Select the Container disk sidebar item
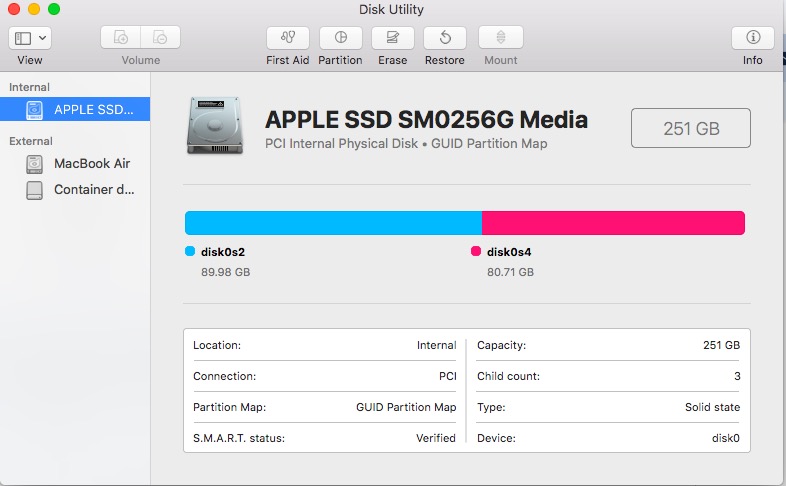Viewport: 786px width, 486px height. 75,190
